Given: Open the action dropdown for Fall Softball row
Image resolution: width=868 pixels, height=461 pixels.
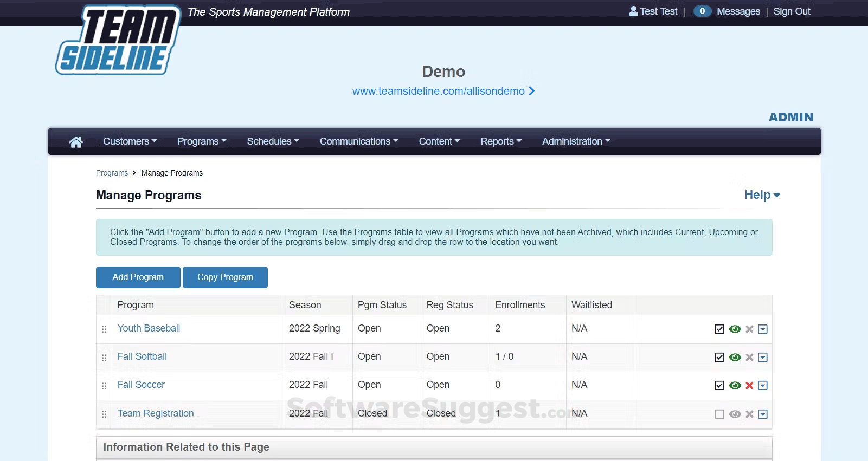Looking at the screenshot, I should pos(763,358).
